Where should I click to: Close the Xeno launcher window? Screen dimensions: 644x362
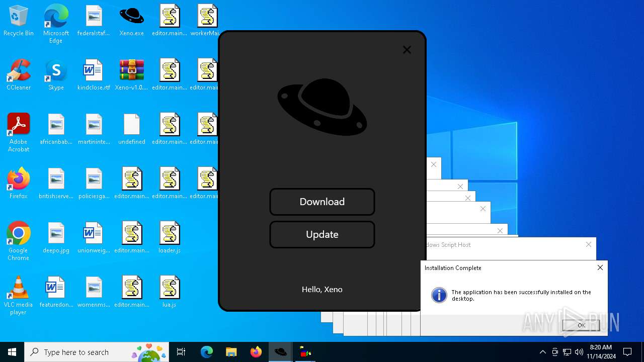click(407, 50)
